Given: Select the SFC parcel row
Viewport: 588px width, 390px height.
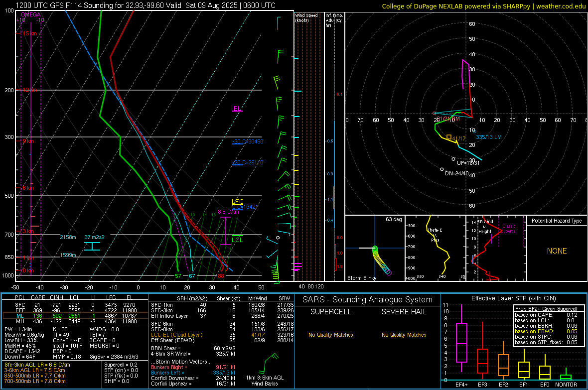Looking at the screenshot, I should 75,305.
